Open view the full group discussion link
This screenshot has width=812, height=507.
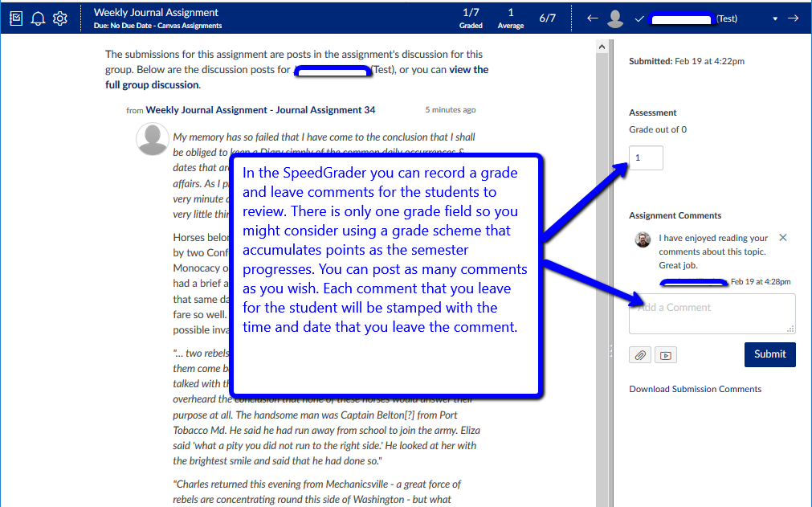296,77
